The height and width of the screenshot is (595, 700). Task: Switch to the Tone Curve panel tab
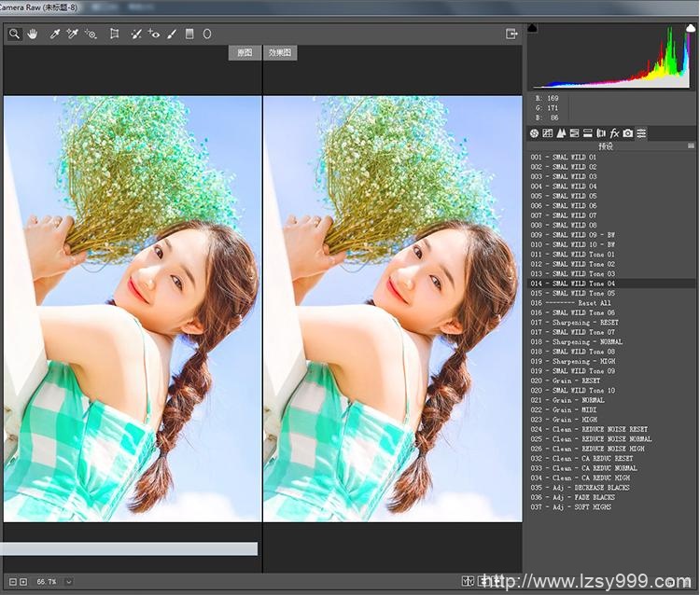pyautogui.click(x=547, y=133)
